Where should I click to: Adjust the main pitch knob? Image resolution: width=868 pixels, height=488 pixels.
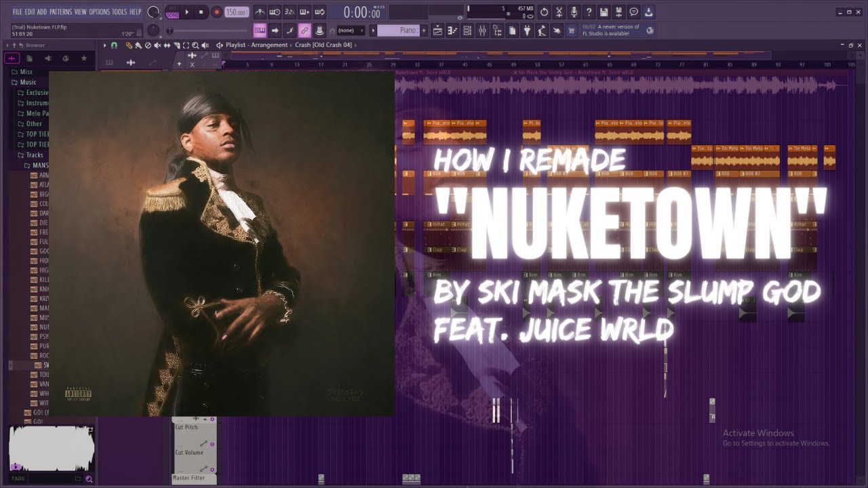tap(153, 30)
